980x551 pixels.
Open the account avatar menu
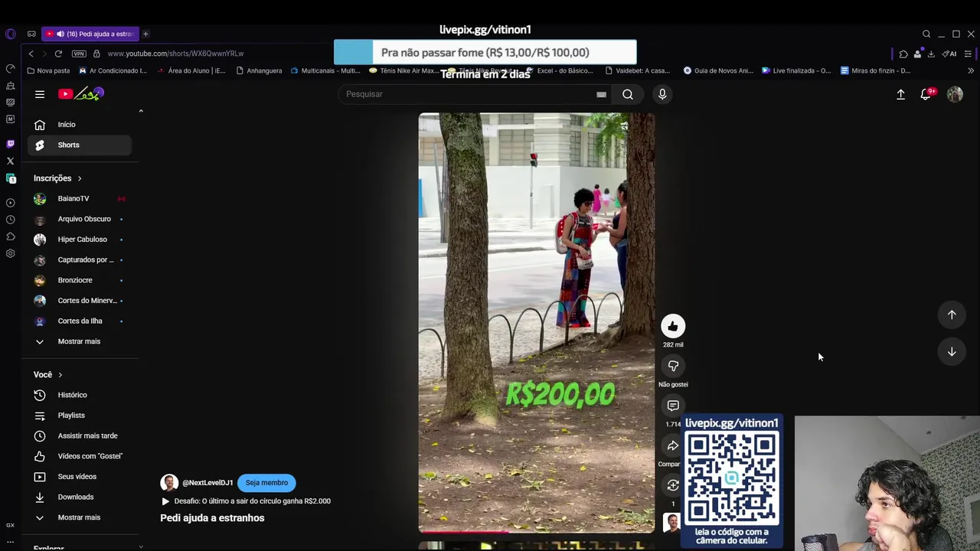coord(955,94)
